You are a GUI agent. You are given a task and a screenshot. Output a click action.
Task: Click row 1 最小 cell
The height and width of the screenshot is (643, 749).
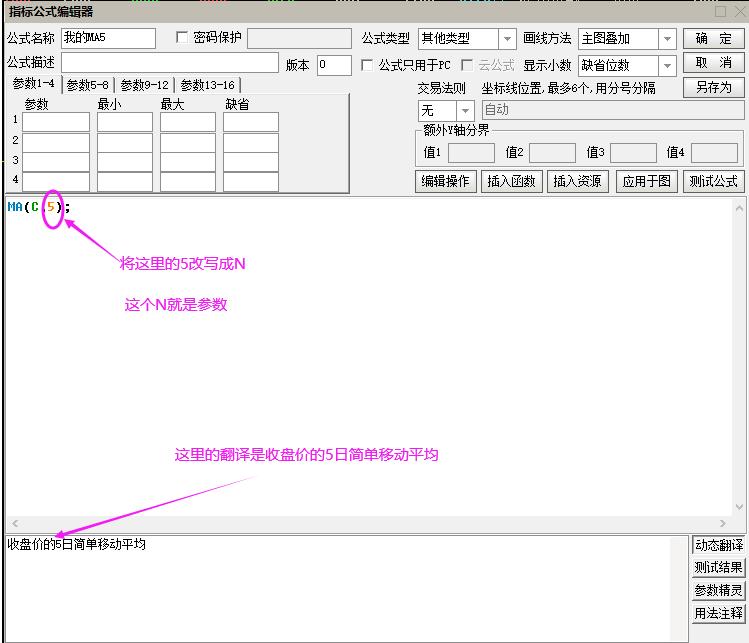point(125,122)
